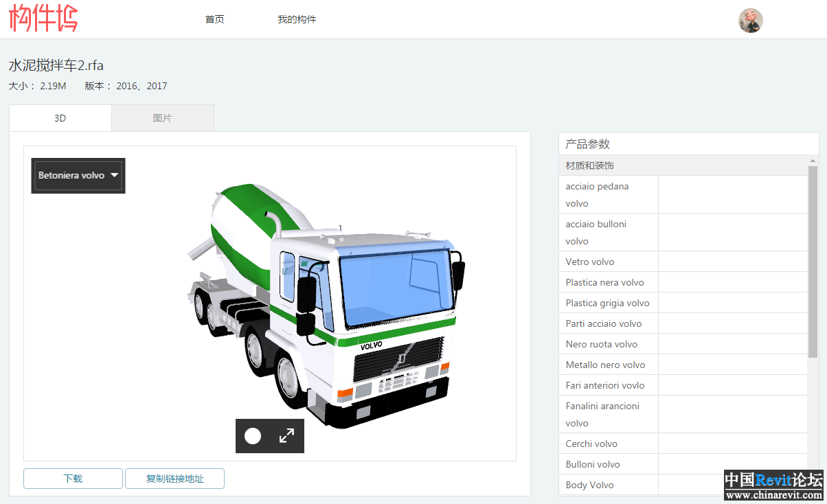Select the Plastica grigia volvo parameter
Image resolution: width=827 pixels, height=504 pixels.
[x=683, y=303]
